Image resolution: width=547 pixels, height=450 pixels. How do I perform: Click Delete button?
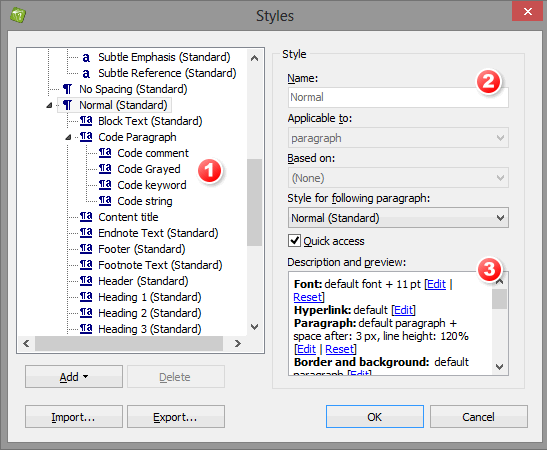coord(176,377)
